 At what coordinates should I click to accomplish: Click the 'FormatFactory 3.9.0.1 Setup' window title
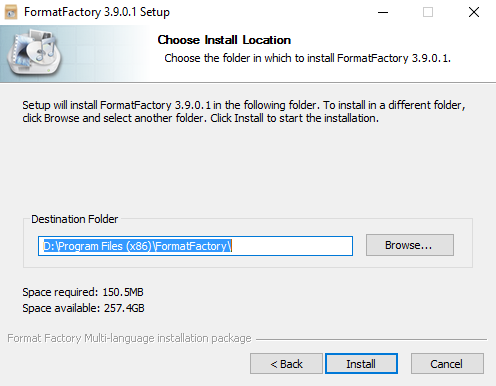pyautogui.click(x=97, y=12)
